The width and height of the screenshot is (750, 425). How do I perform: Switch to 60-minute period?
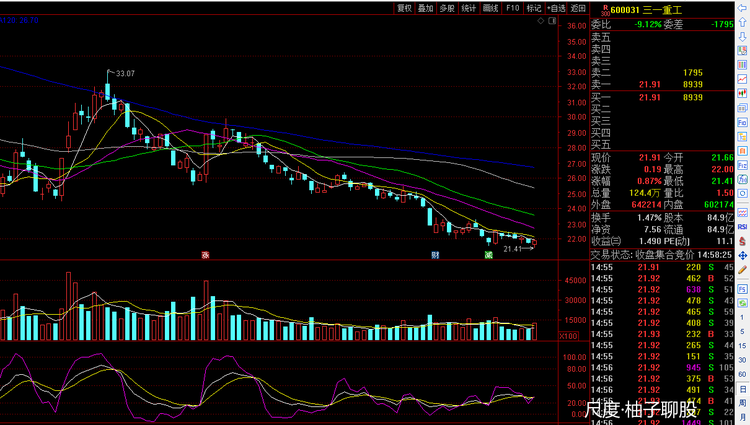coord(742,374)
